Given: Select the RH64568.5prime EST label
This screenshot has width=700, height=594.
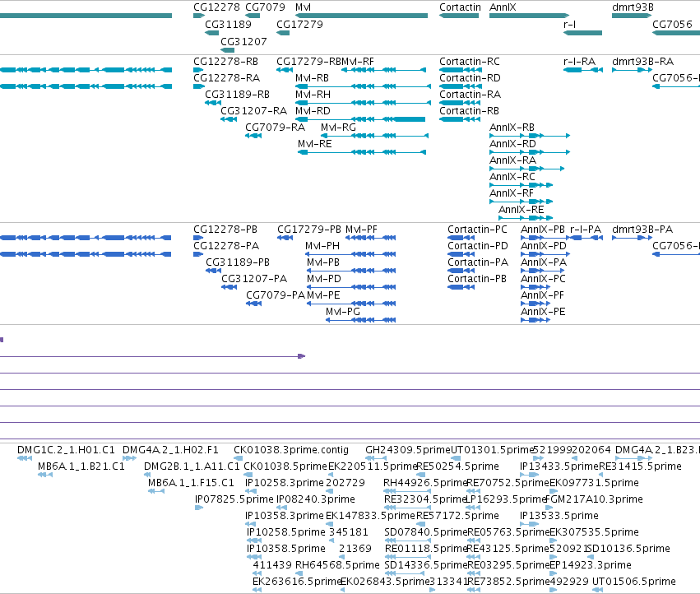Looking at the screenshot, I should click(x=337, y=565).
